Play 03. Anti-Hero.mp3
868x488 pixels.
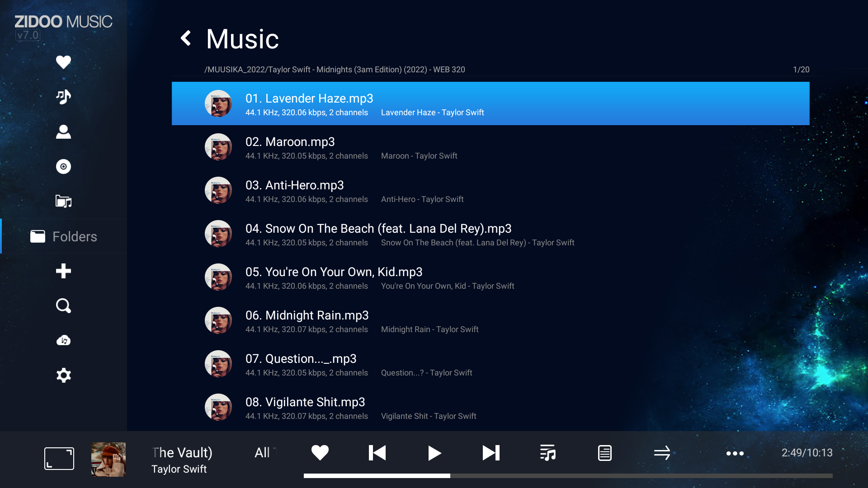coord(491,190)
